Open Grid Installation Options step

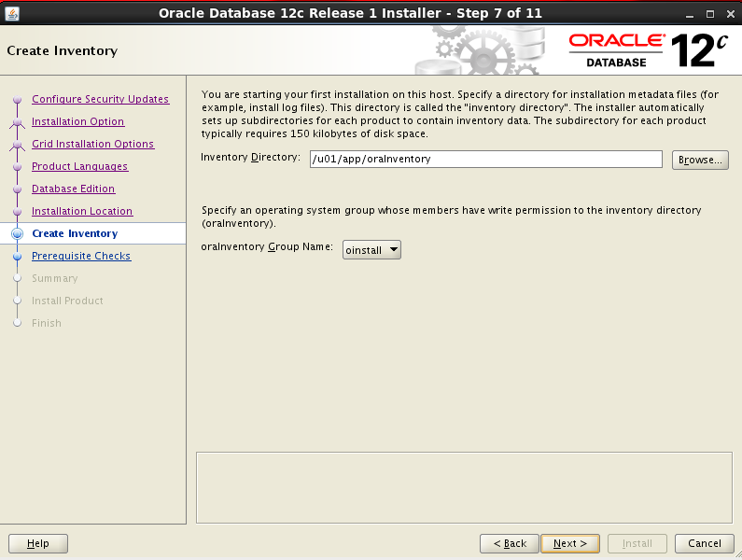[x=92, y=144]
